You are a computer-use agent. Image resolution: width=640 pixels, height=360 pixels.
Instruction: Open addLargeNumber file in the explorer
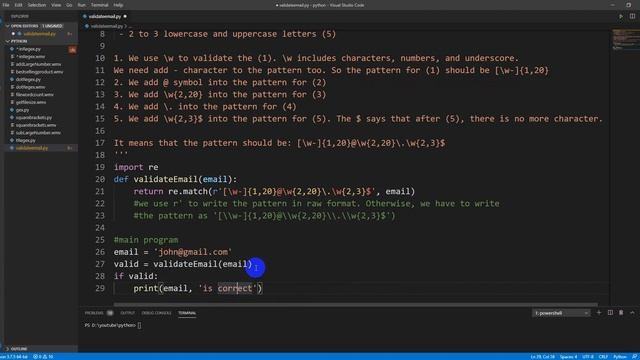coord(38,64)
